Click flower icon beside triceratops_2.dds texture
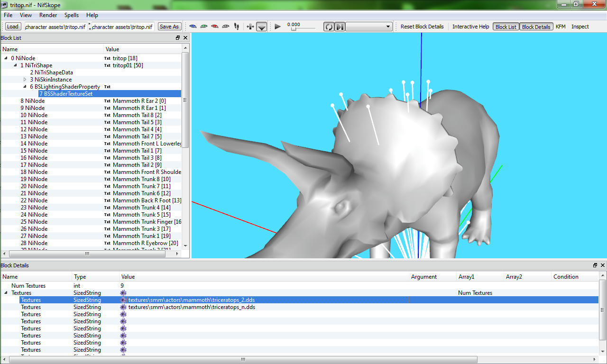This screenshot has width=607, height=364. point(124,300)
